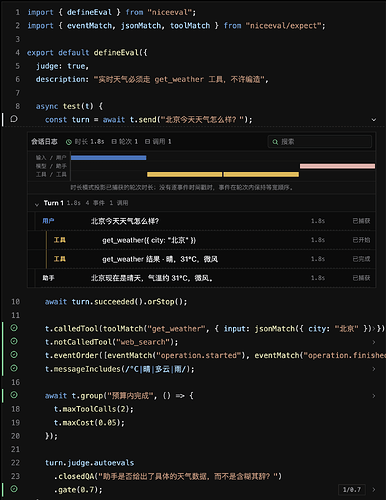Click t.maxToolCalls(2) line
Image resolution: width=386 pixels, height=500 pixels.
[x=94, y=409]
